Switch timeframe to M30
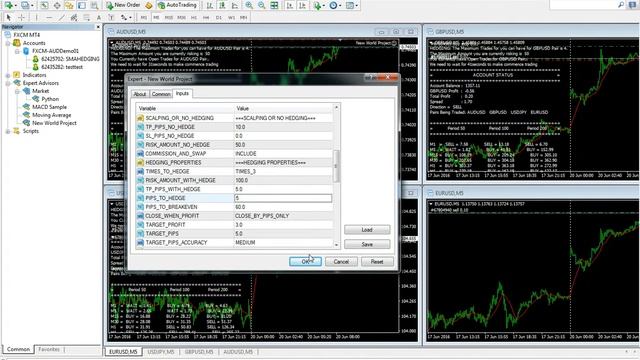This screenshot has height=360, width=640. click(x=182, y=18)
